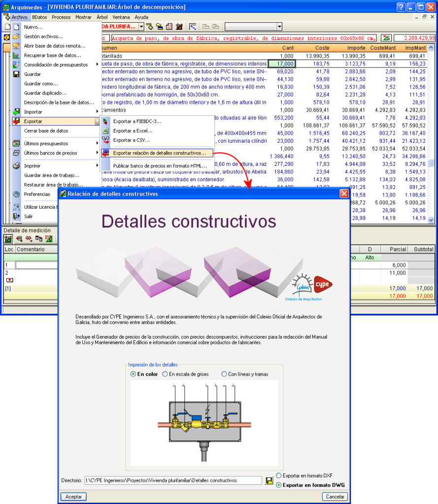Click the red-lined document toolbar icon
This screenshot has width=438, height=504.
point(169,27)
